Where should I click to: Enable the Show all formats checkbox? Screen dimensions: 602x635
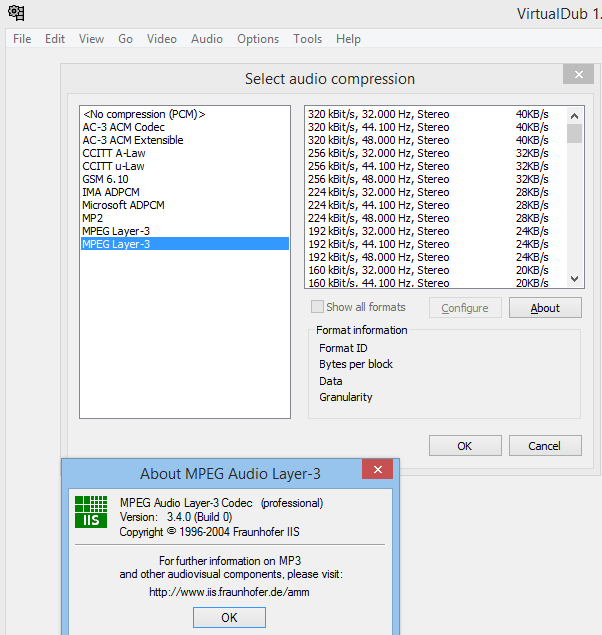[317, 307]
